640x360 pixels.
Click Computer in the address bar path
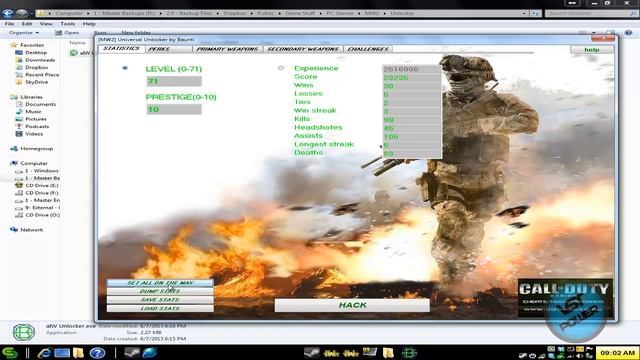point(69,13)
